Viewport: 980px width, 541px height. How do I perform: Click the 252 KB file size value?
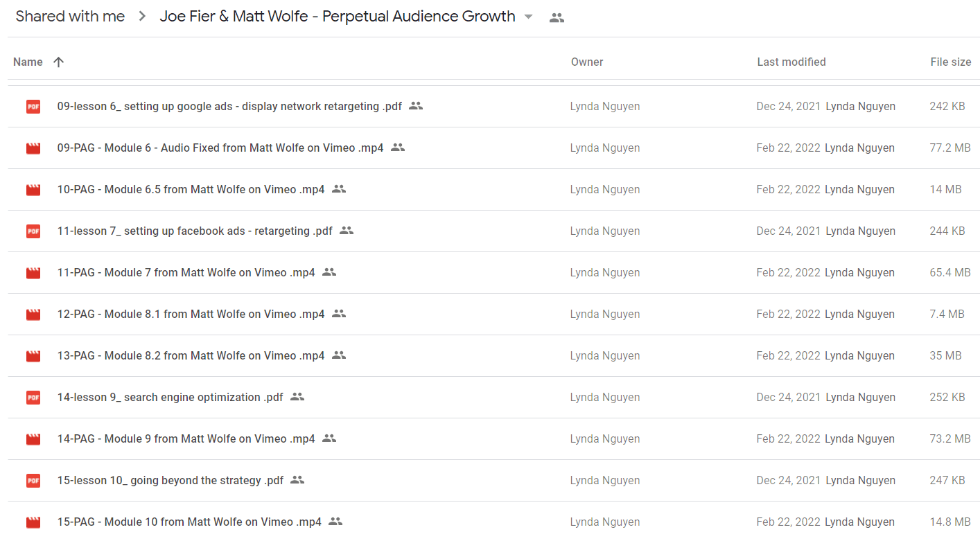947,398
